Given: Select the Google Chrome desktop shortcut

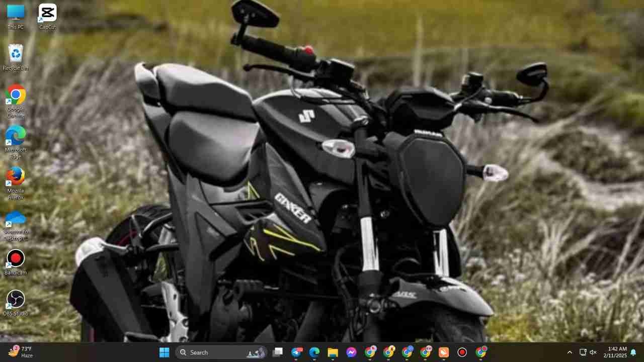Looking at the screenshot, I should coord(16,102).
